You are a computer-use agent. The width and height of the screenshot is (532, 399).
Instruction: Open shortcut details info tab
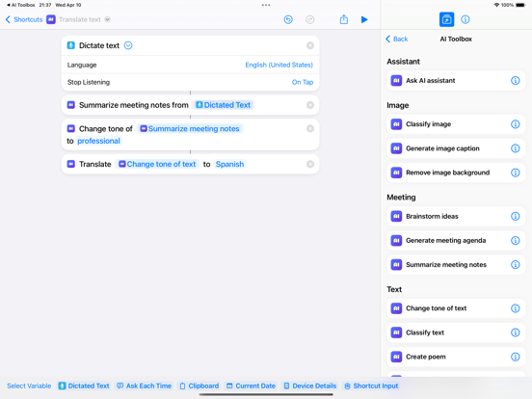(x=465, y=19)
